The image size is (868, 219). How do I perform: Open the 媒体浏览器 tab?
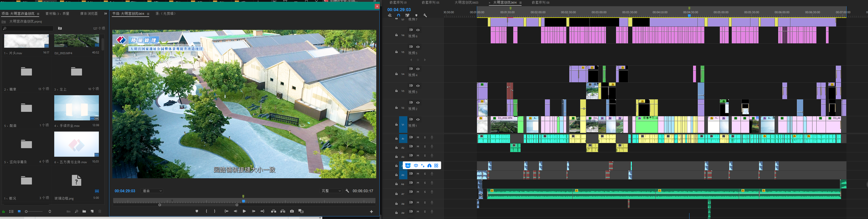[89, 14]
